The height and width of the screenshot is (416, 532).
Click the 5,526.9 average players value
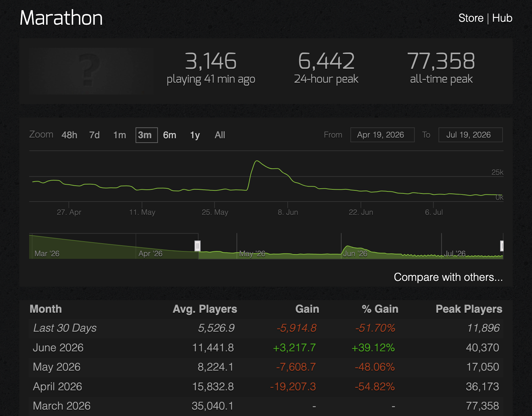click(216, 328)
